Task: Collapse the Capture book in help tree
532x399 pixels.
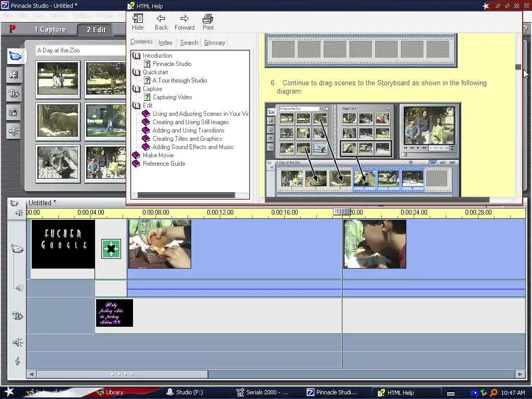Action: tap(137, 89)
